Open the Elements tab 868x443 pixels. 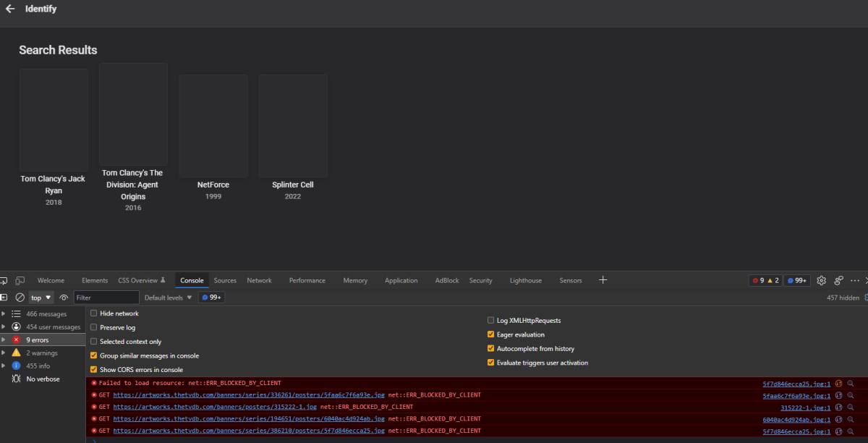(x=95, y=281)
